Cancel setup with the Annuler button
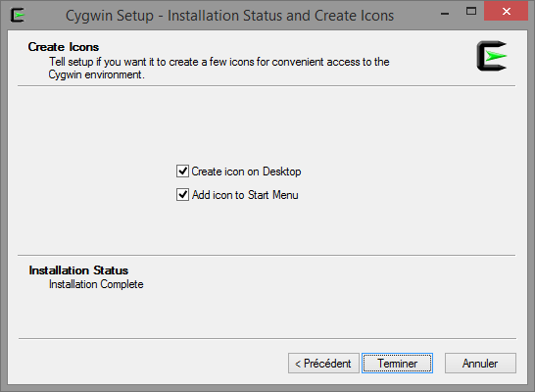This screenshot has width=535, height=392. (480, 364)
